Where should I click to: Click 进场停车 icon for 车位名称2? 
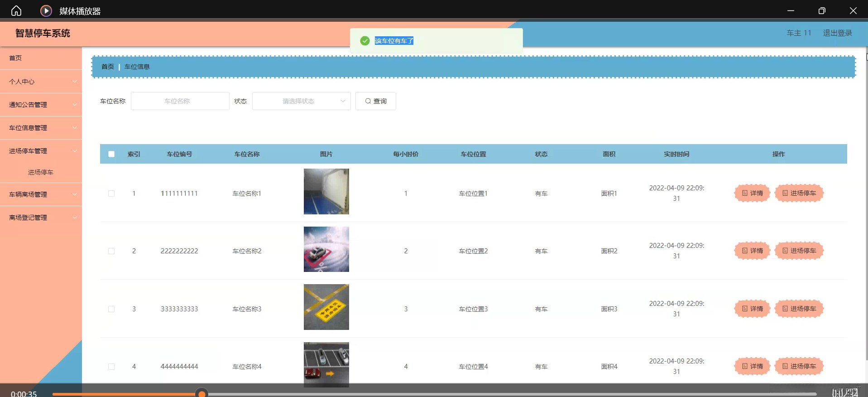click(x=785, y=251)
